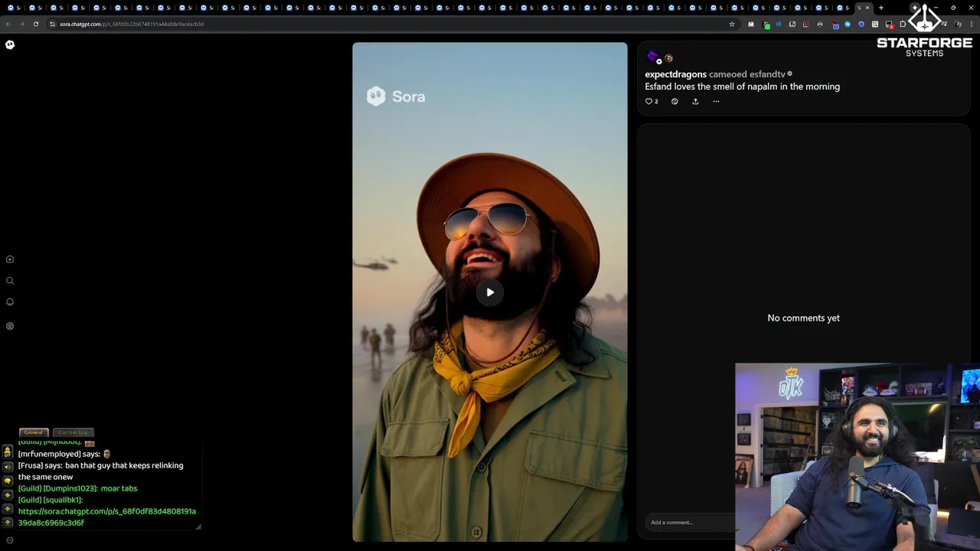Open expectdragons profile link

[675, 74]
